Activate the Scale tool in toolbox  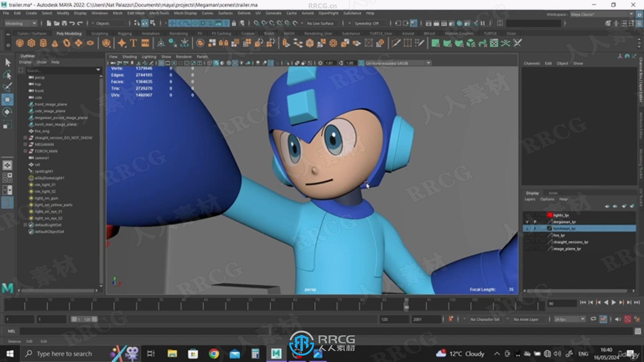(x=8, y=125)
